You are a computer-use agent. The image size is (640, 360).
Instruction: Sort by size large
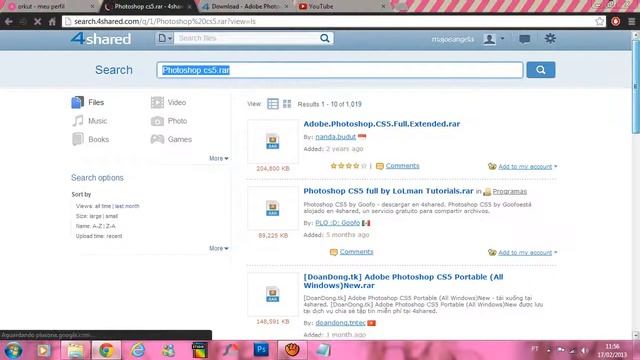(x=96, y=216)
